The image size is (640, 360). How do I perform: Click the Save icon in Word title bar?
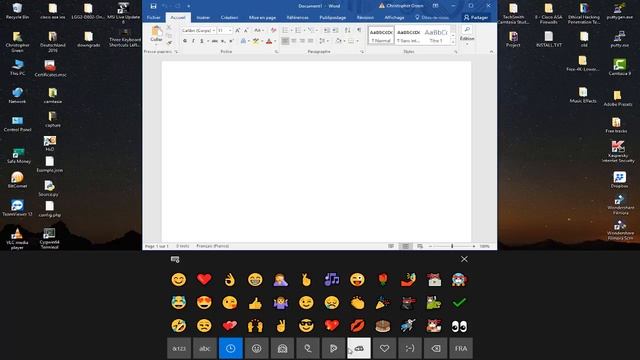(153, 6)
